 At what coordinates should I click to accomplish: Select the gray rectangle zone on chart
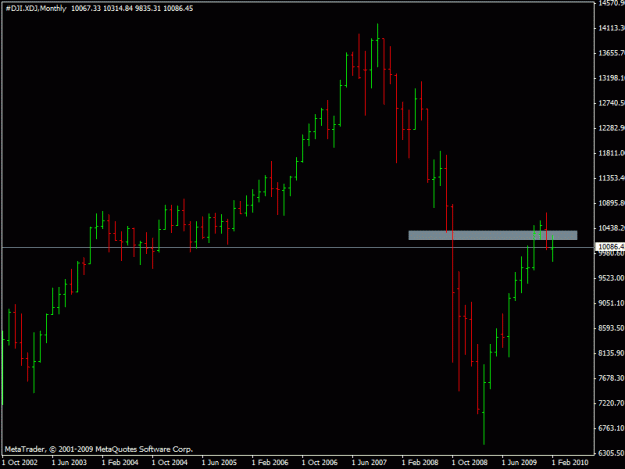point(493,235)
